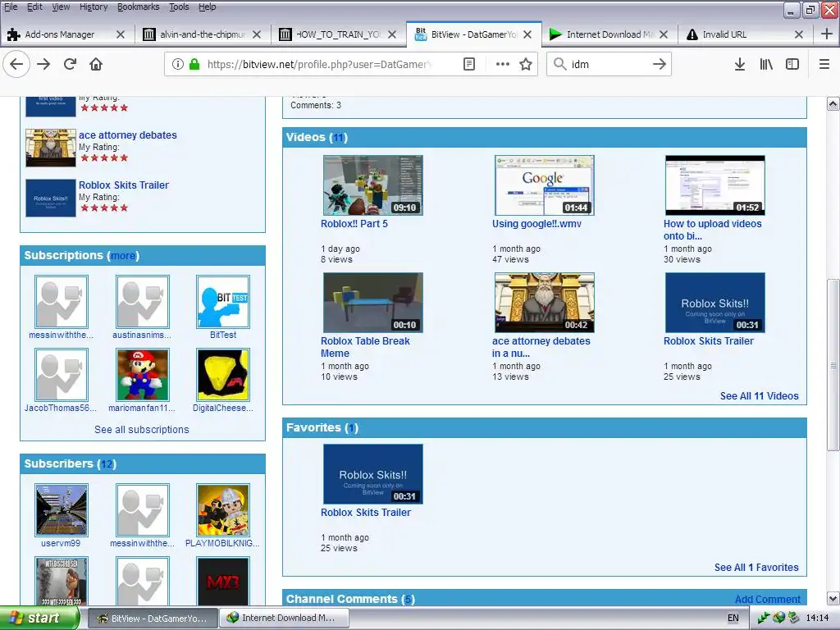This screenshot has height=630, width=840.
Task: Reload the current page
Action: pos(70,64)
